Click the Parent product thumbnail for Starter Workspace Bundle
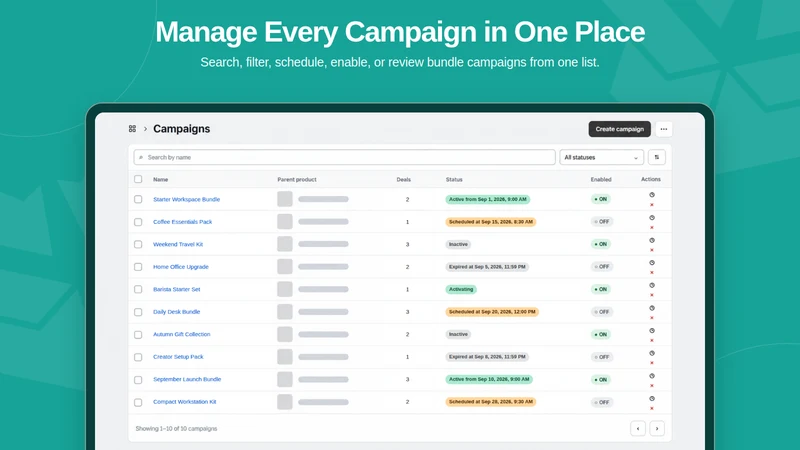 coord(285,199)
